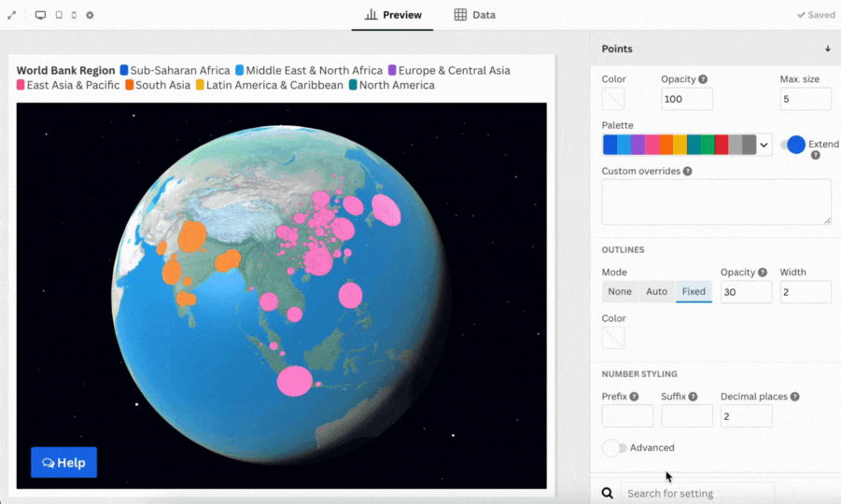Screen dimensions: 841x504
Task: Select the mobile phone preview icon
Action: click(74, 15)
